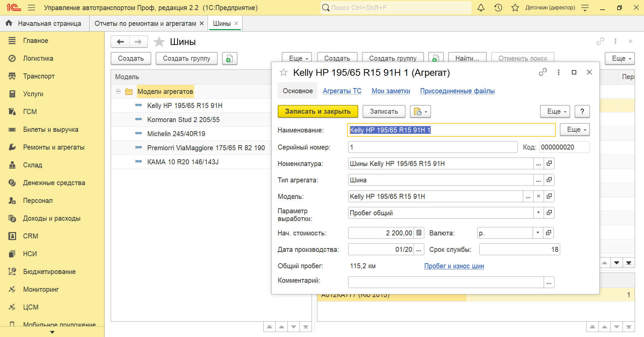The width and height of the screenshot is (644, 337).
Task: Go to Агрегаты ТС link
Action: click(342, 91)
